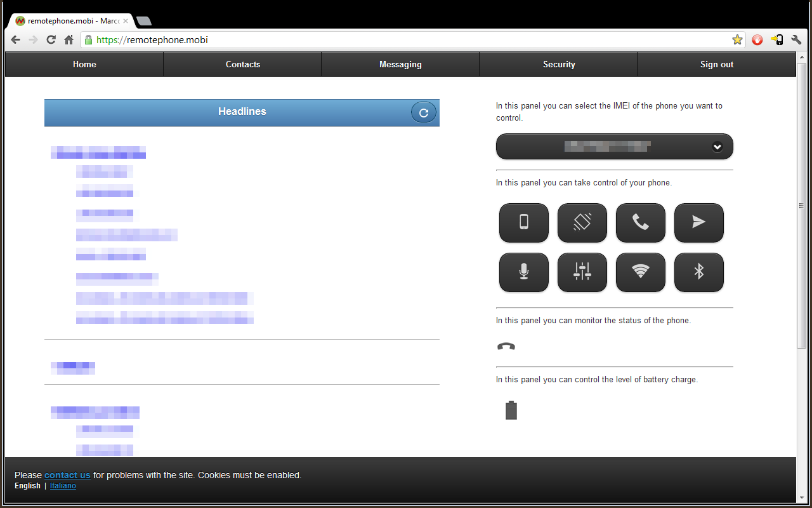The image size is (812, 508).
Task: Reload the page in the browser
Action: [x=51, y=40]
